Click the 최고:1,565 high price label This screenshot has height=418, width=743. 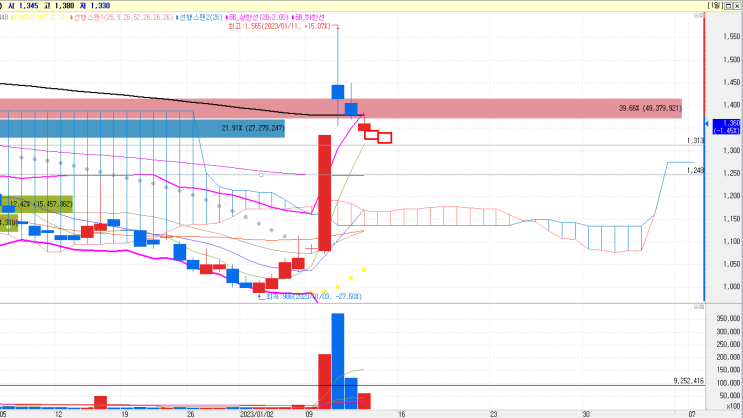279,26
